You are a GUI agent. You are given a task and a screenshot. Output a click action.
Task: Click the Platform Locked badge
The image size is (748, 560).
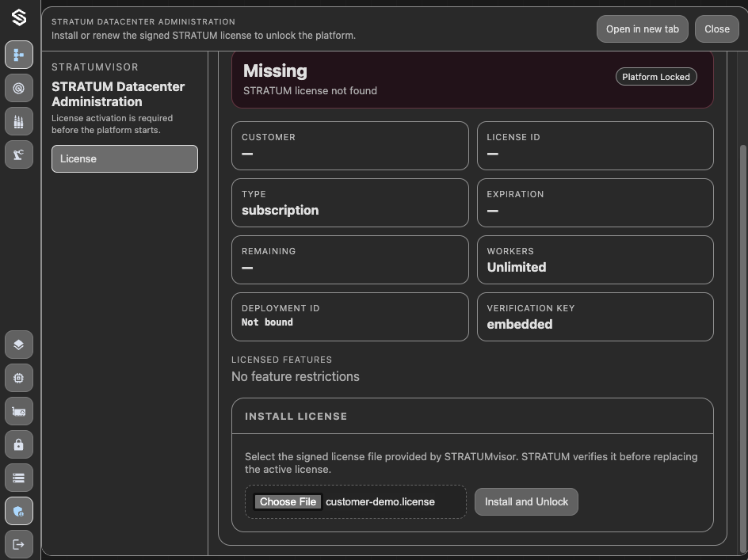656,77
